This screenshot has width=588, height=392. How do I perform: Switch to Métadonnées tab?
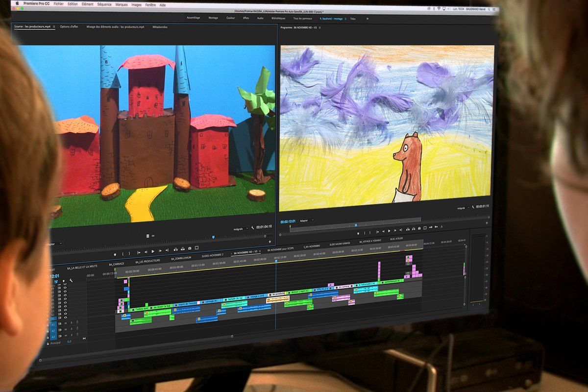tap(160, 27)
